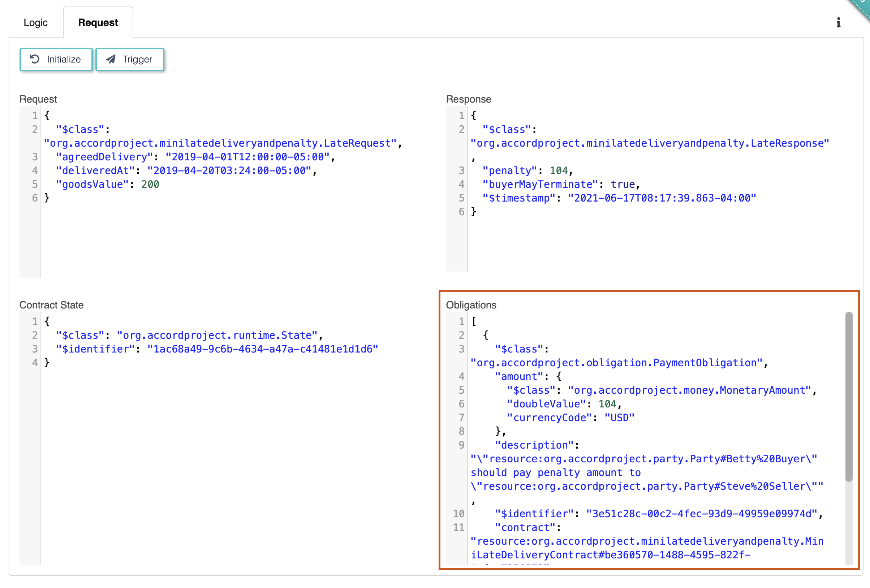This screenshot has height=588, width=870.
Task: Click the paper plane icon on the Trigger button
Action: coord(111,59)
